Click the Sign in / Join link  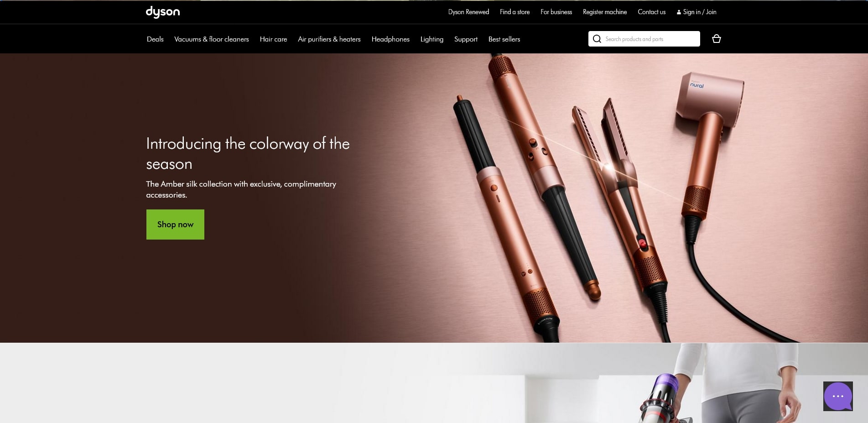[696, 12]
